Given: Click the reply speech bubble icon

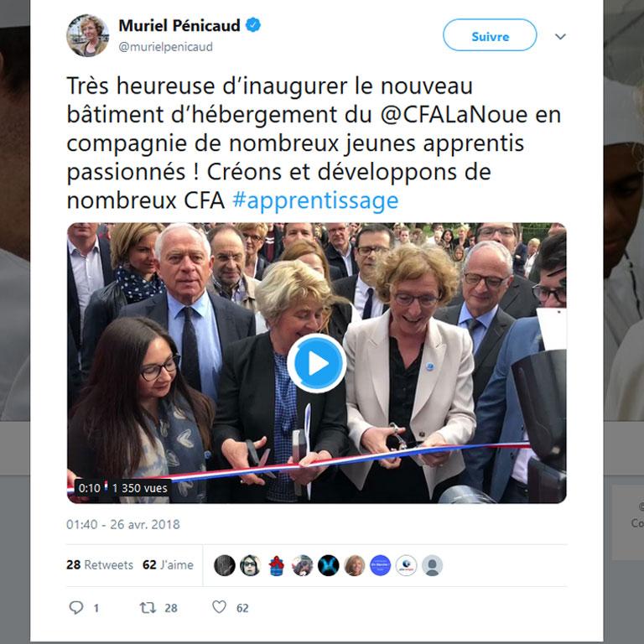Looking at the screenshot, I should [x=76, y=607].
